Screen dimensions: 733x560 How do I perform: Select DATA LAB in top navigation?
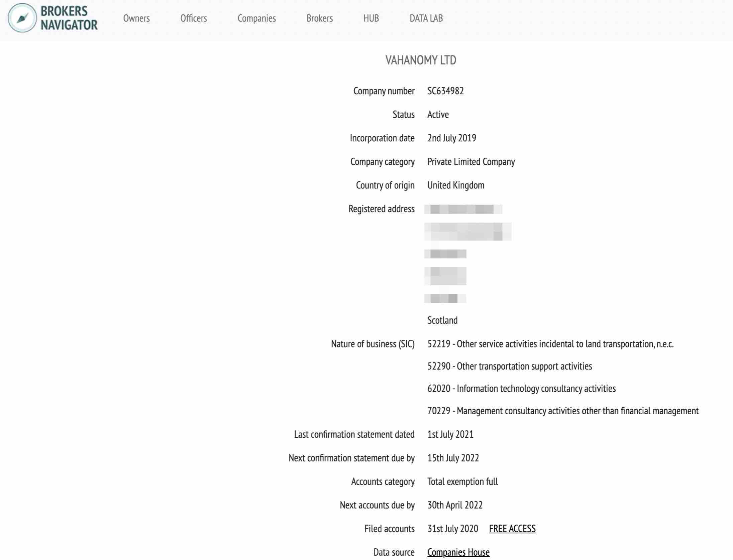426,18
